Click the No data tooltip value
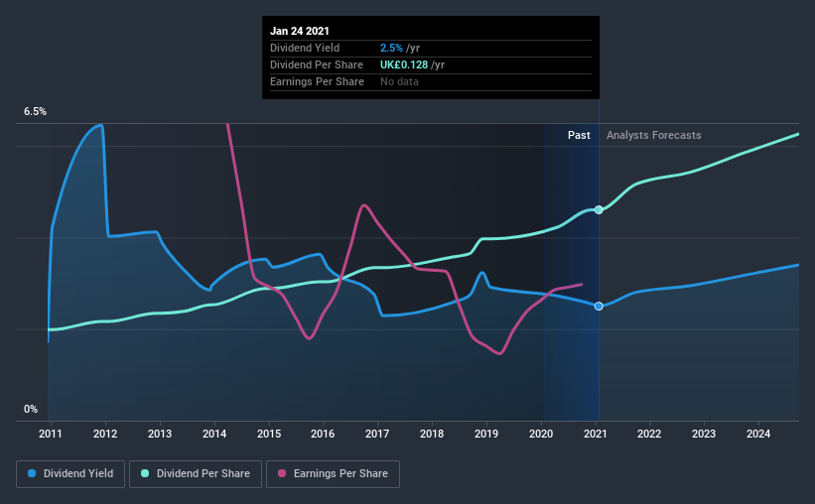 [x=399, y=81]
